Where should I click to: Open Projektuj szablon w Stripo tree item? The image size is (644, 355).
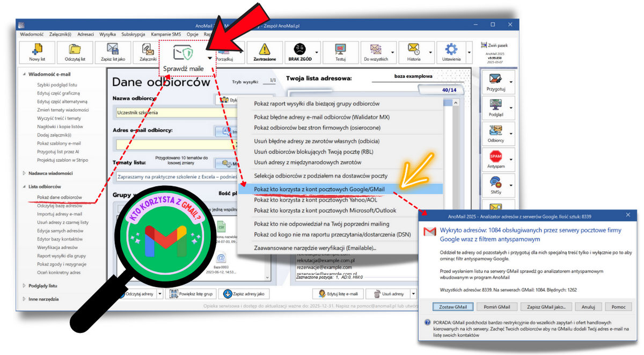62,160
